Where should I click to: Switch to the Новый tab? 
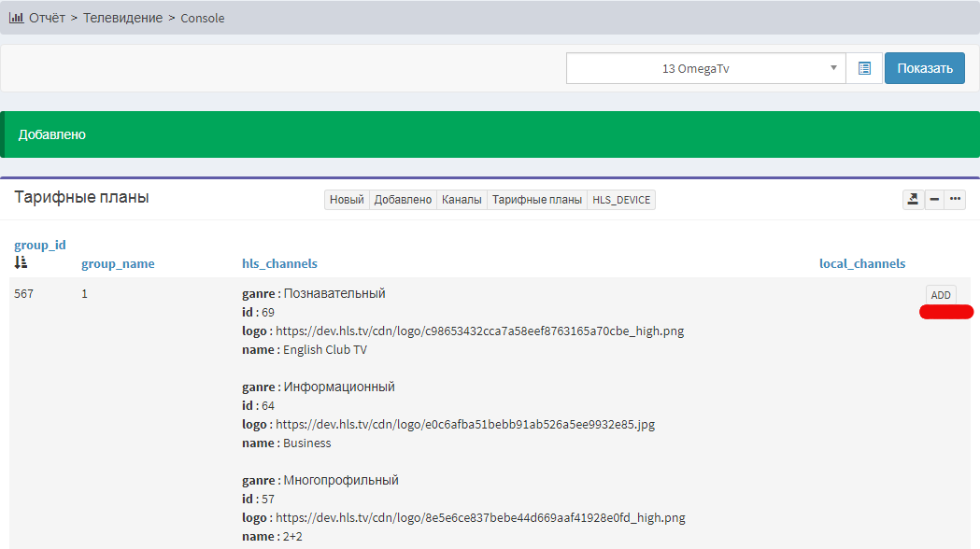(x=347, y=200)
